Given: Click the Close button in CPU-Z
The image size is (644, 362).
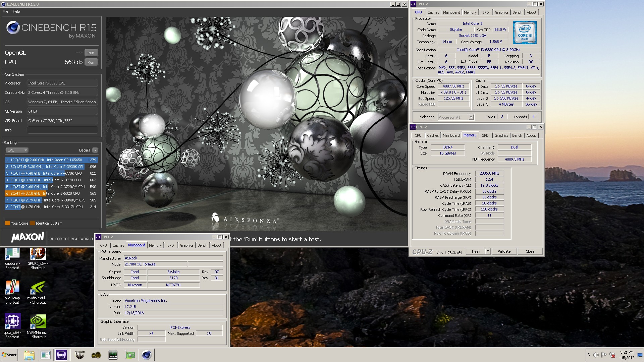Looking at the screenshot, I should 530,251.
